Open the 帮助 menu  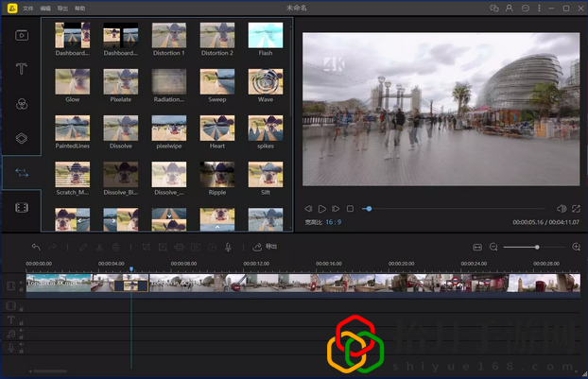click(79, 9)
